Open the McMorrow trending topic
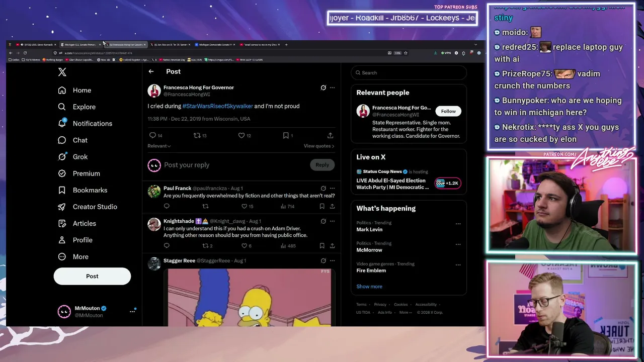The height and width of the screenshot is (362, 644). [x=369, y=250]
